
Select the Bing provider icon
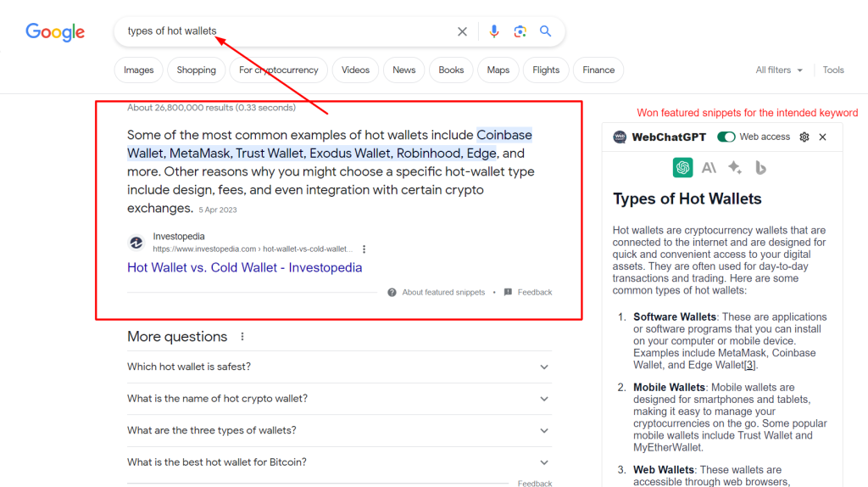point(760,167)
